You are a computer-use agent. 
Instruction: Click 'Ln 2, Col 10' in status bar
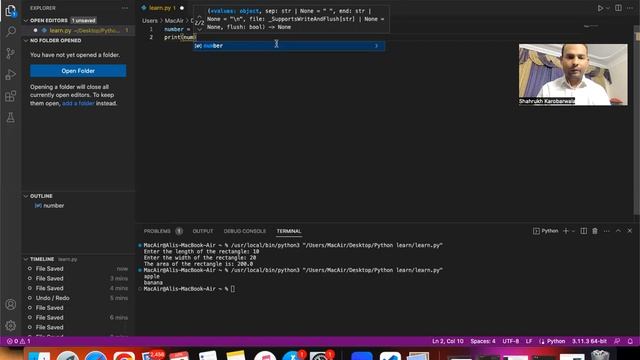tap(448, 341)
